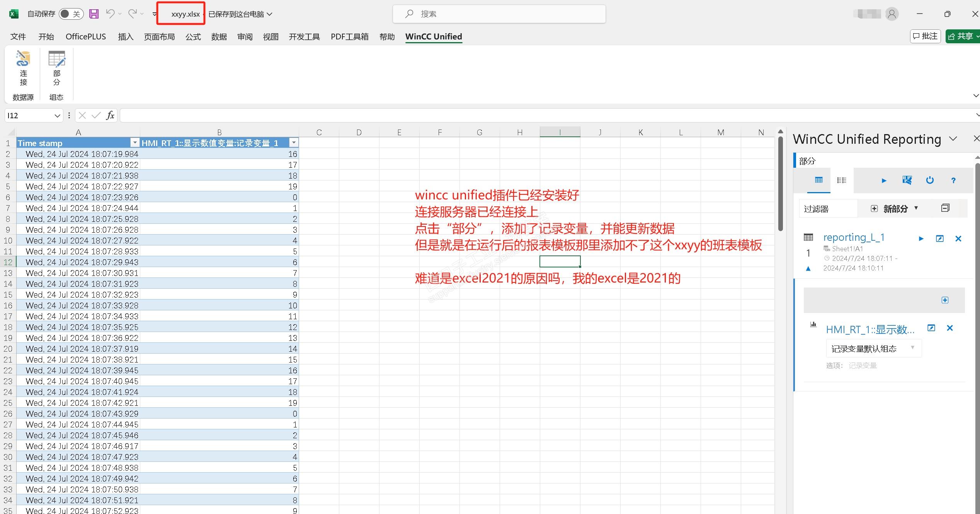980x514 pixels.
Task: Click the collapse-all icon beside 新部分
Action: point(945,208)
